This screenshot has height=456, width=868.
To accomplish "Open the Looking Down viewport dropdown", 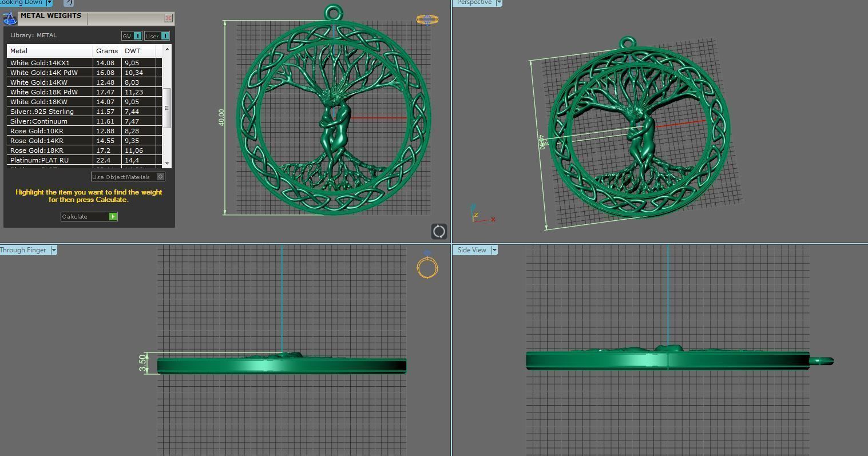I will click(x=49, y=2).
